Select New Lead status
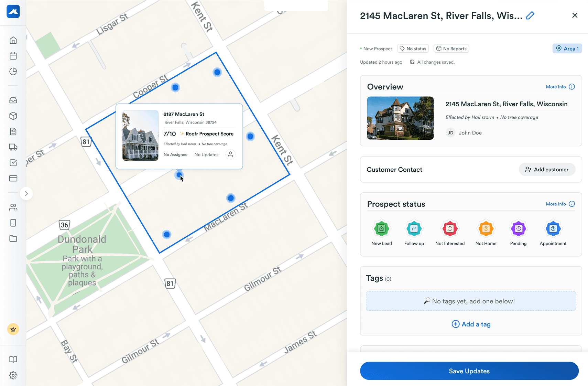Viewport: 588px width, 386px height. pyautogui.click(x=382, y=233)
